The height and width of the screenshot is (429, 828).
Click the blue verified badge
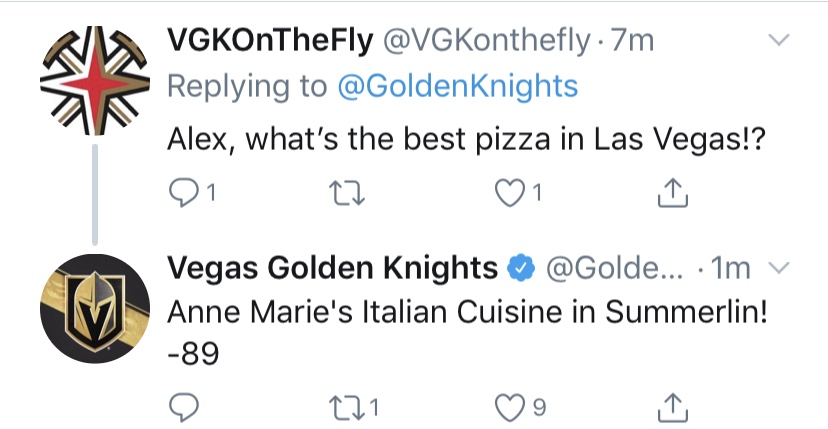[x=521, y=268]
